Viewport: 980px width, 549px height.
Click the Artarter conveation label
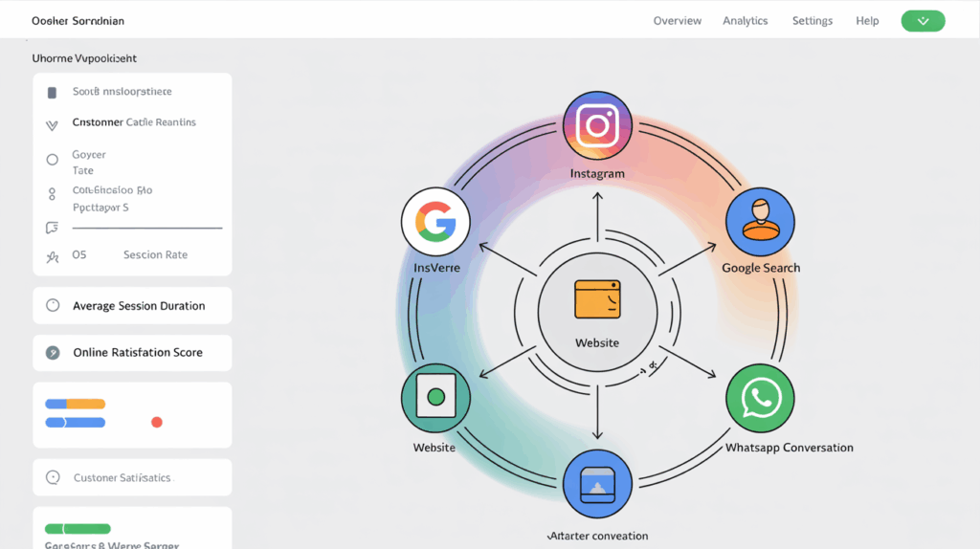[597, 536]
